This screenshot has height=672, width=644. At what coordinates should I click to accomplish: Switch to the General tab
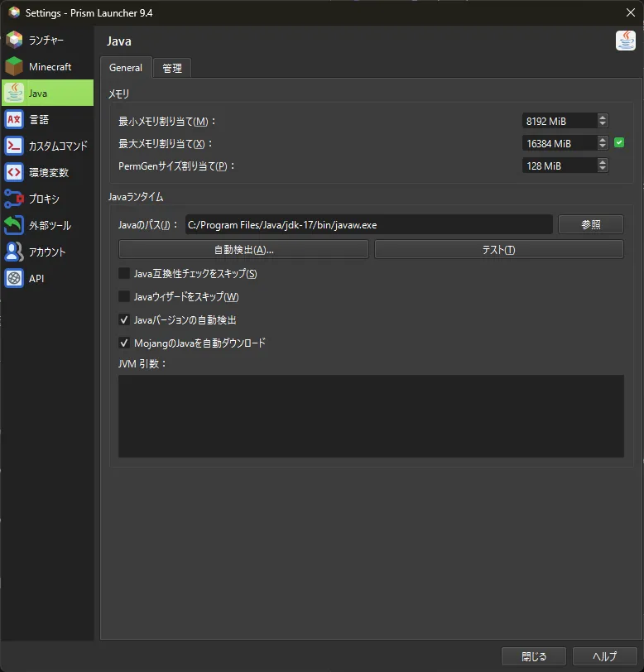pos(126,68)
